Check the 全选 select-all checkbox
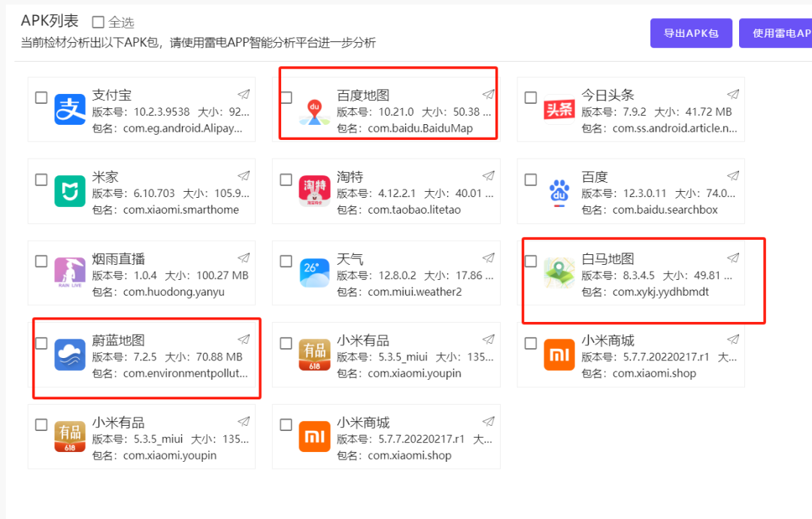Viewport: 812px width, 519px height. pyautogui.click(x=98, y=22)
